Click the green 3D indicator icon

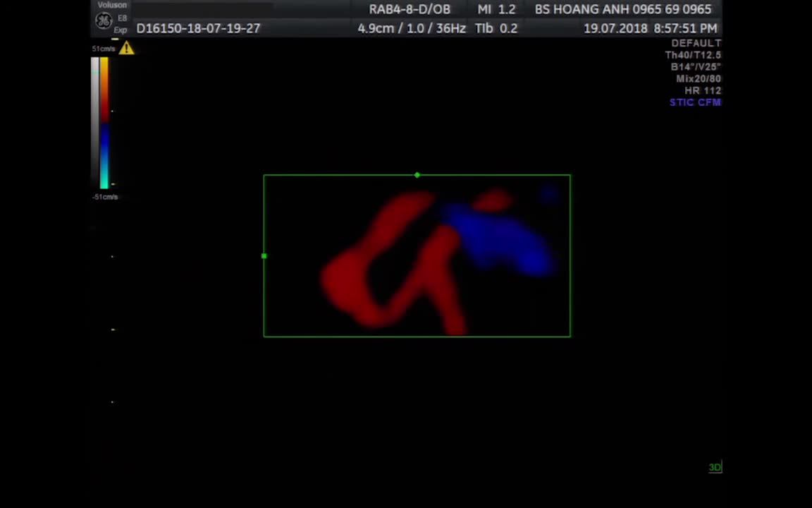(x=715, y=467)
